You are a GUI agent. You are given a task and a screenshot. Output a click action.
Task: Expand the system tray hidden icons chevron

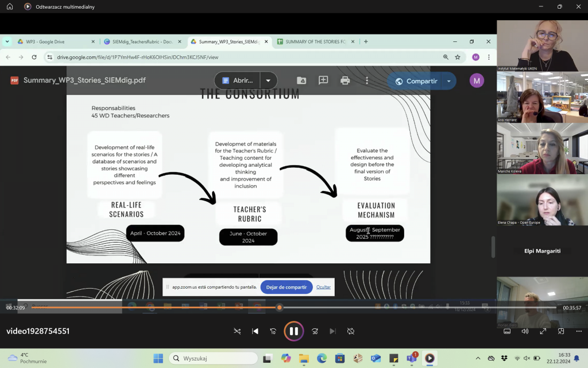coord(478,358)
